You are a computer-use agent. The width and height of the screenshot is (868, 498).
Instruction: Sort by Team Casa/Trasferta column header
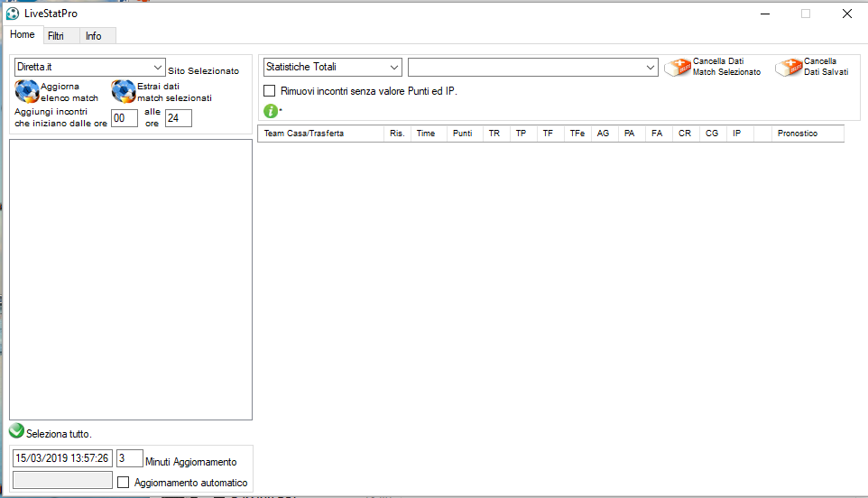pos(321,134)
